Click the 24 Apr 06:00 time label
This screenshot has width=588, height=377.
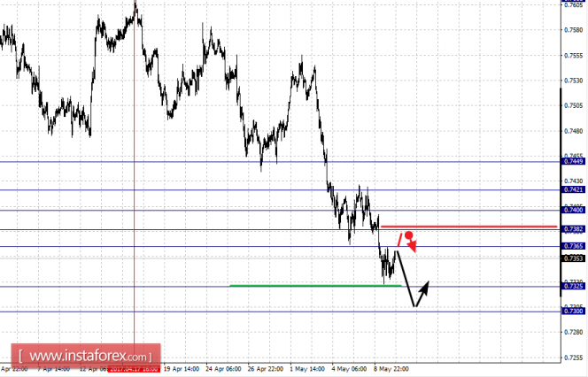coord(223,369)
